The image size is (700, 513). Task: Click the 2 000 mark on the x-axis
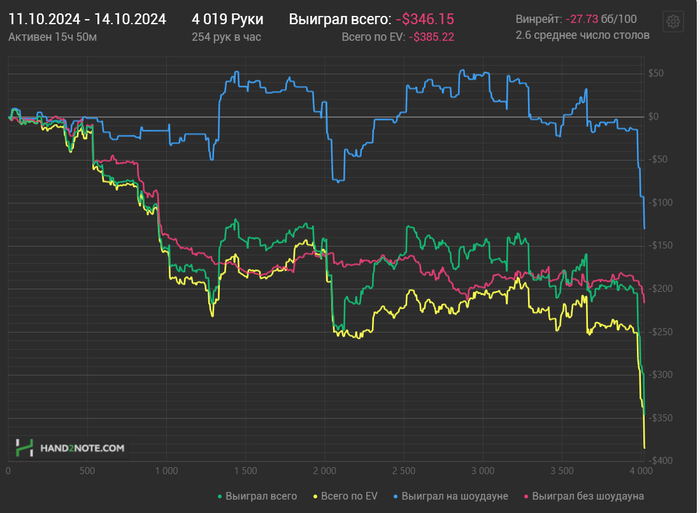(324, 470)
